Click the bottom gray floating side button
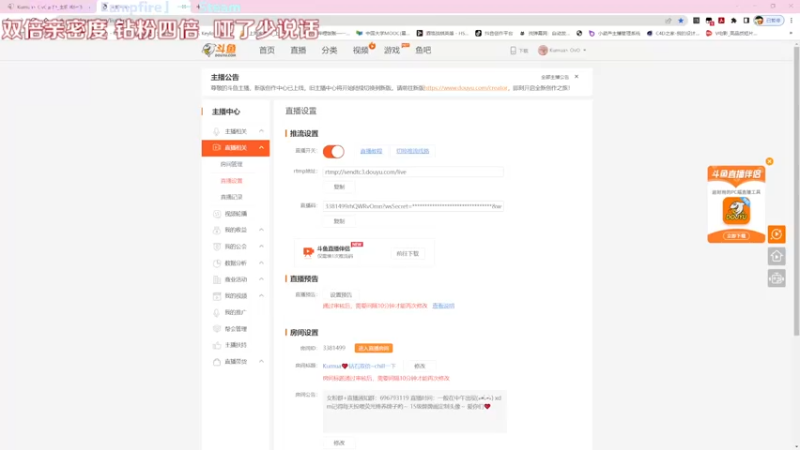 (777, 279)
